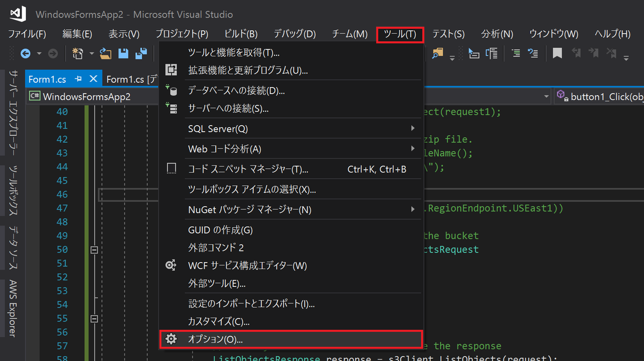Viewport: 644px width, 361px height.
Task: Open the ヘルプ(H) menu
Action: (612, 34)
